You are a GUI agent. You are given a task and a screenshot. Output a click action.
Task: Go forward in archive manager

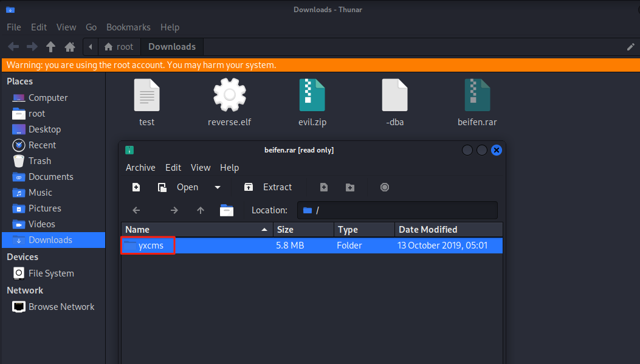(x=174, y=211)
